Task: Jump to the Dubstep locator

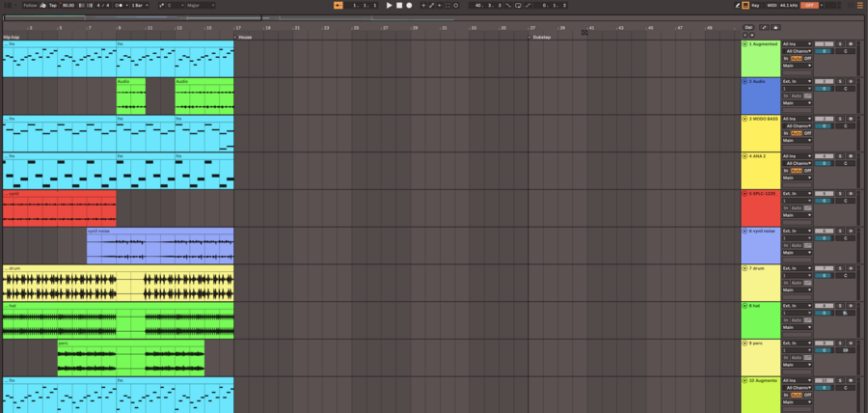Action: [540, 37]
